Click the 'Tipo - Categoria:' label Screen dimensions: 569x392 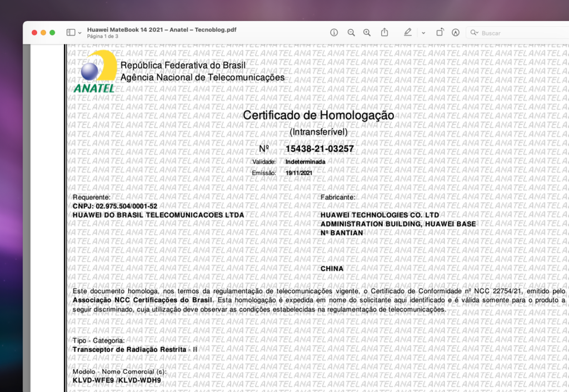98,340
